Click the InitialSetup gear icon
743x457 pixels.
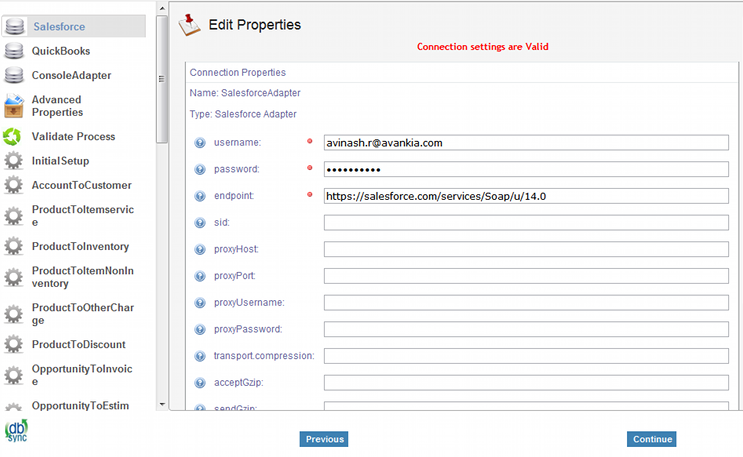click(14, 161)
